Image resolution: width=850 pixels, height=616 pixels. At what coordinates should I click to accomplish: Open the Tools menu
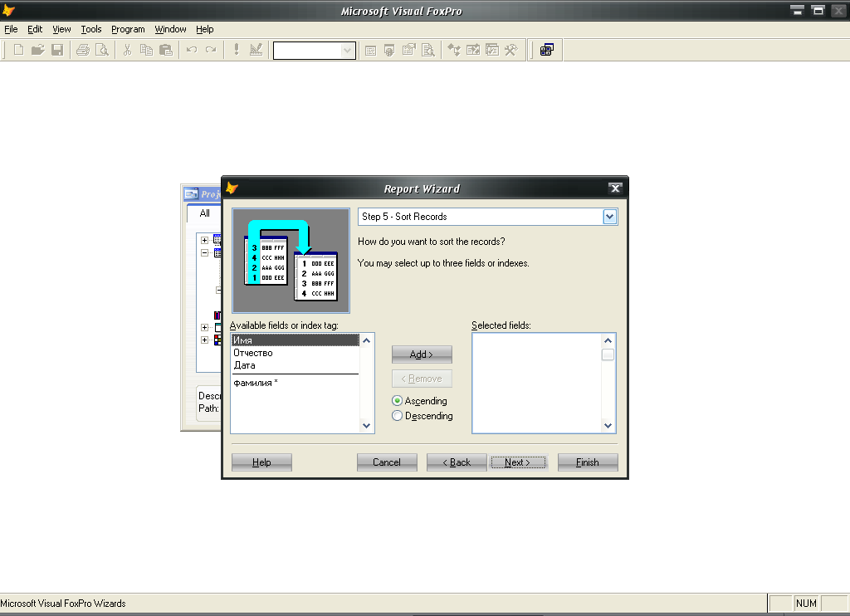[x=91, y=29]
